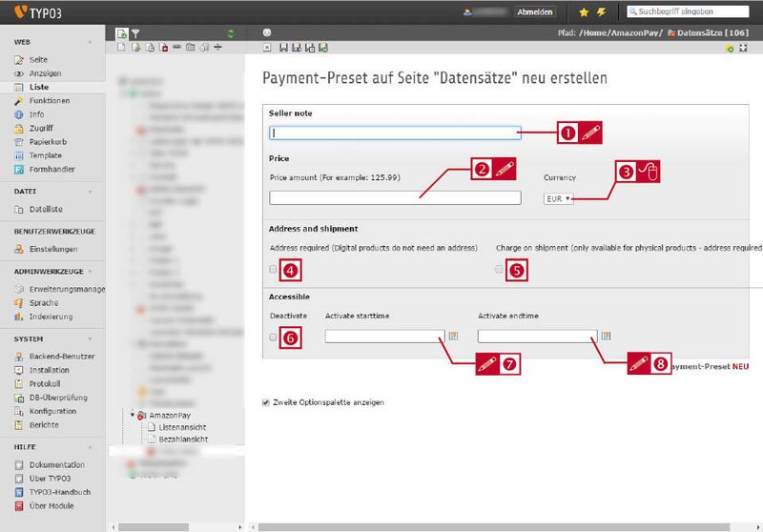
Task: Open the Erweiterungsmanager module
Action: click(67, 289)
